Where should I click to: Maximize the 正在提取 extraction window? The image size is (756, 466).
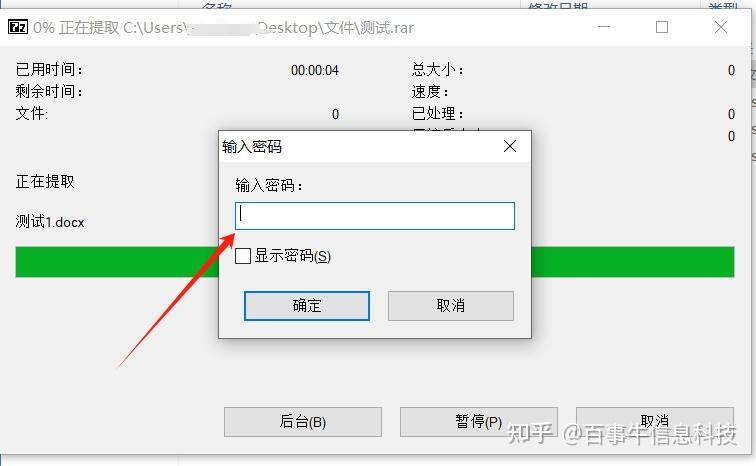click(662, 27)
